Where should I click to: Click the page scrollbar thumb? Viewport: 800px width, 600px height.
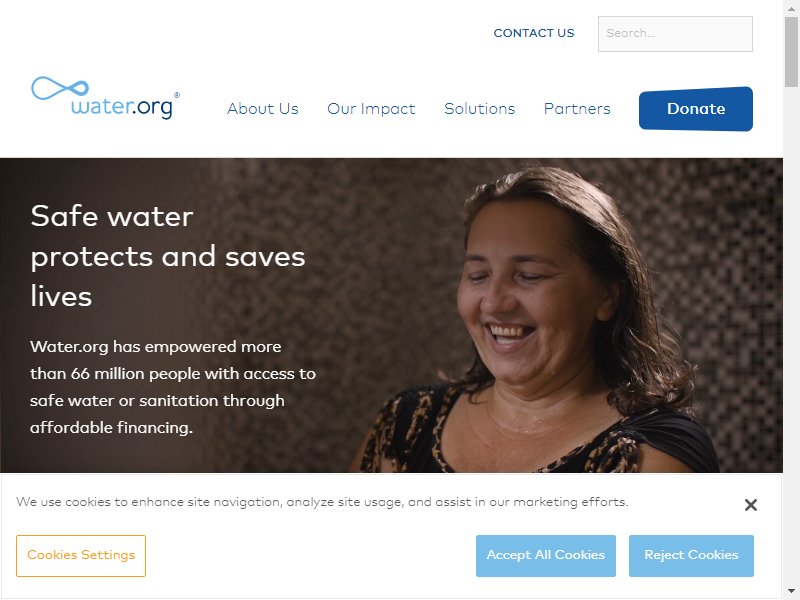(x=791, y=52)
